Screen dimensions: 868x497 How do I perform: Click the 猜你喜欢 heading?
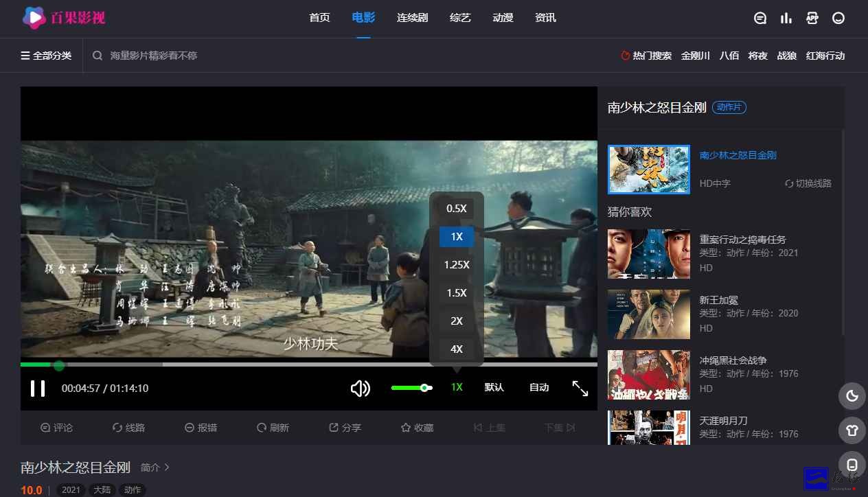(x=630, y=212)
